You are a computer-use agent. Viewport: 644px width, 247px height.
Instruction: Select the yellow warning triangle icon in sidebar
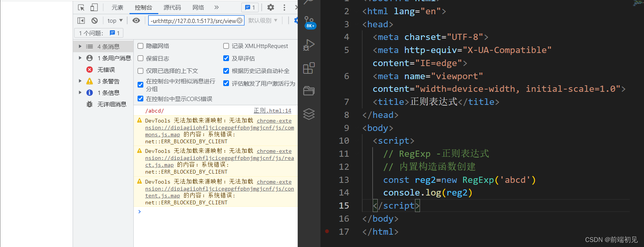tap(90, 81)
